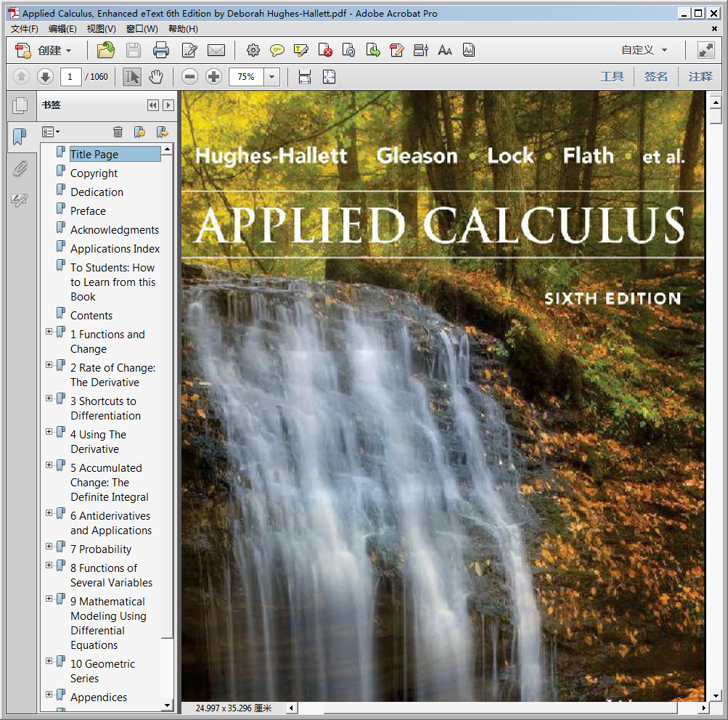Viewport: 728px width, 720px height.
Task: Expand the 10 Geometric Series bookmark
Action: [49, 661]
